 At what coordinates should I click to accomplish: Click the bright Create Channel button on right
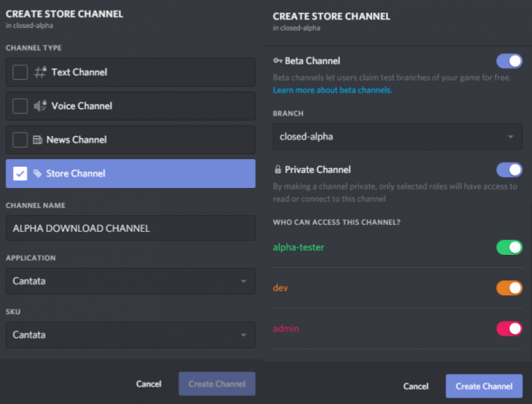pyautogui.click(x=484, y=386)
